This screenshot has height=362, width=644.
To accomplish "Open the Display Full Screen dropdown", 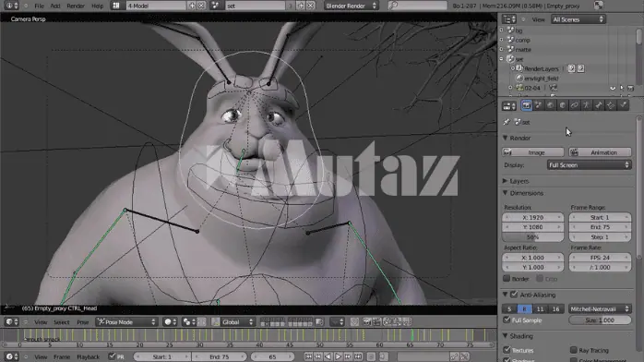I will 589,165.
